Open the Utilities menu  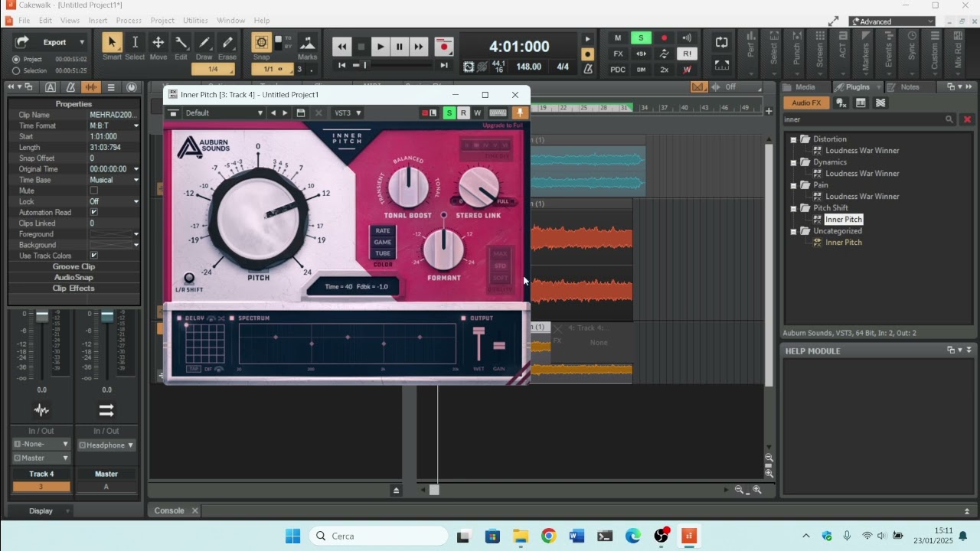click(x=195, y=21)
